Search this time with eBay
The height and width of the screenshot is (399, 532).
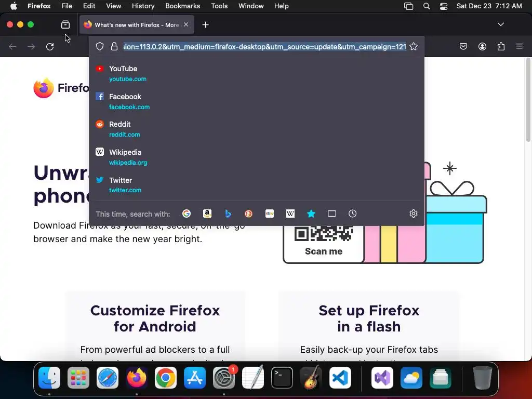[x=270, y=214]
